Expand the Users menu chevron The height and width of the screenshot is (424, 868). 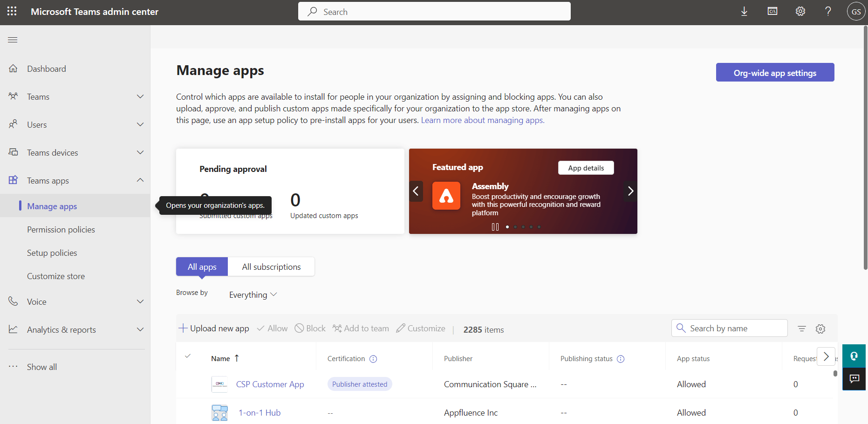(x=140, y=124)
